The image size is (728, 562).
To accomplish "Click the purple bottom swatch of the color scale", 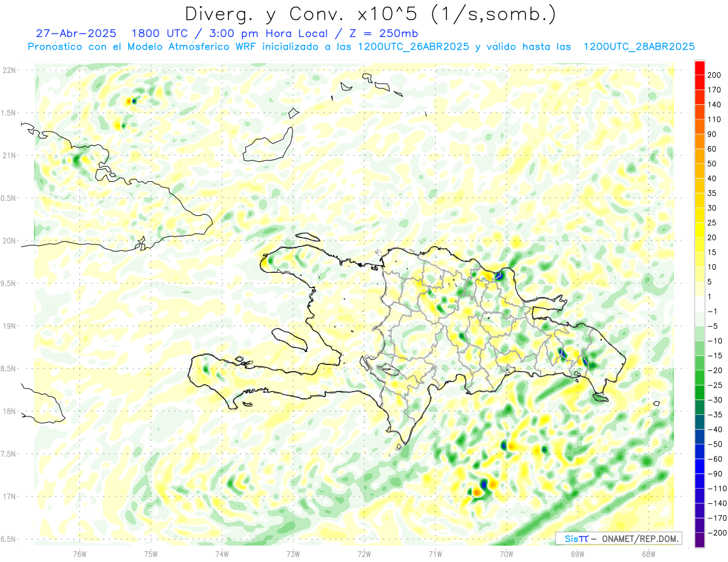I will pos(699,540).
